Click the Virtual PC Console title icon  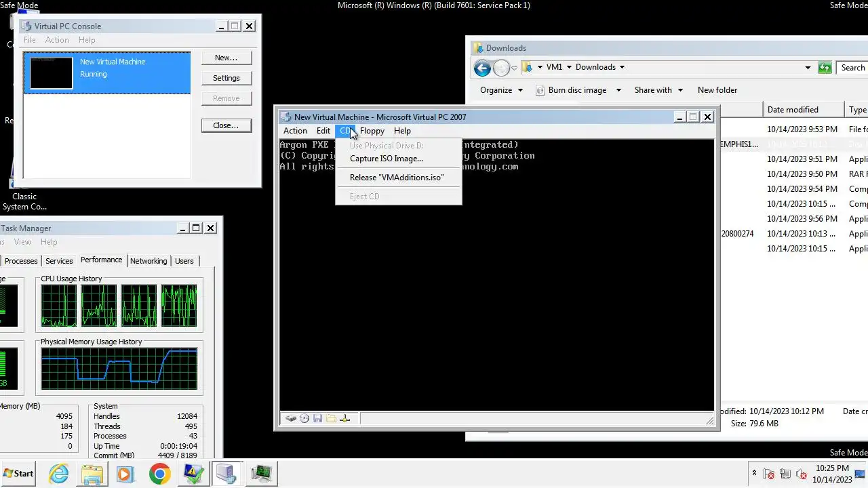point(26,26)
